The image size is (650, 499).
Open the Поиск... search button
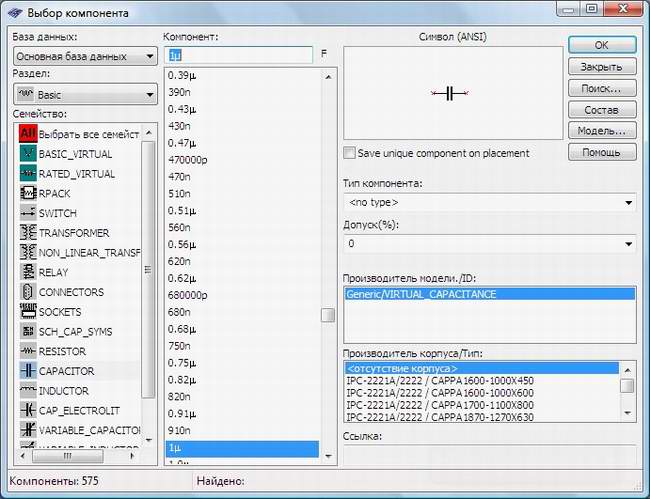[x=602, y=88]
